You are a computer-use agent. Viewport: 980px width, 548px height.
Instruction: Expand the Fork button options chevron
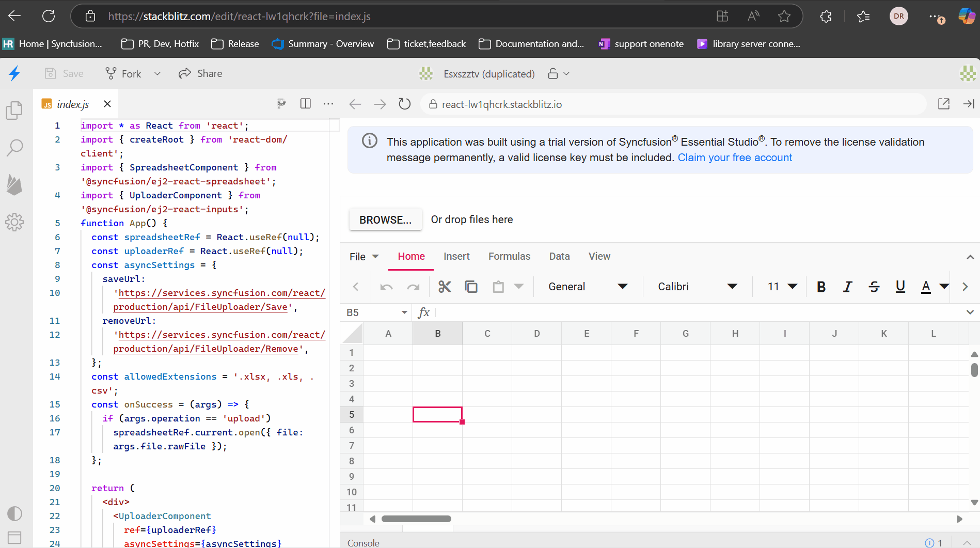pyautogui.click(x=157, y=73)
